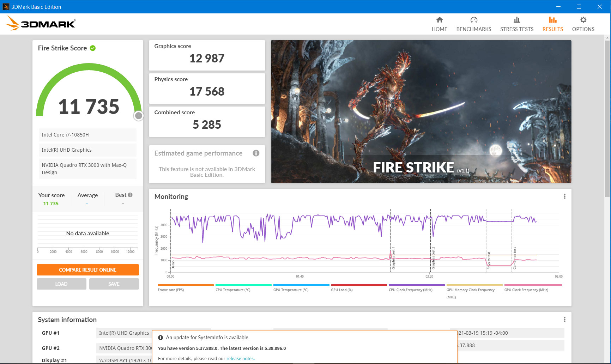
Task: Click the 3DMark logo
Action: 40,23
